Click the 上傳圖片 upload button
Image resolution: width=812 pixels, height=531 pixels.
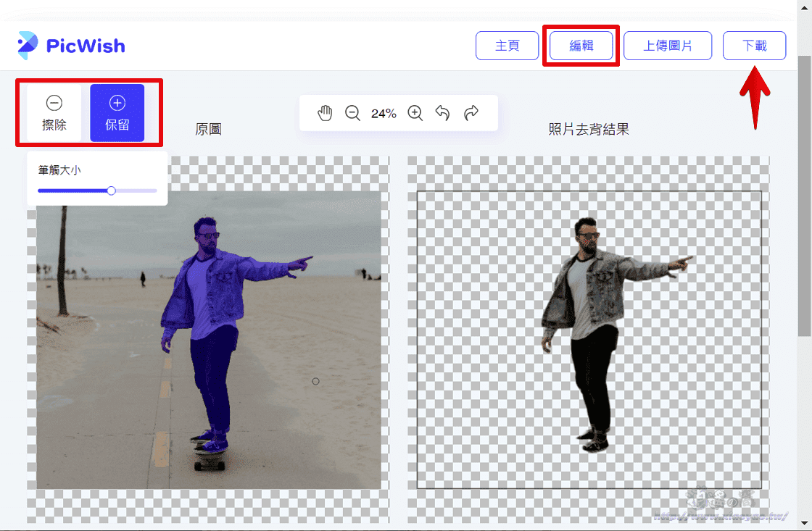[667, 45]
